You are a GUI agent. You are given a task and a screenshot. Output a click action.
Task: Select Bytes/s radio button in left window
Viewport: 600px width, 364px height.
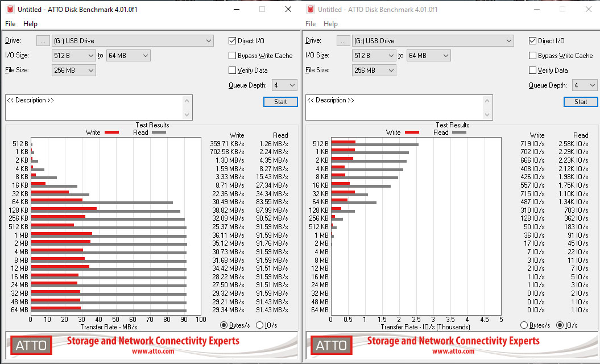coord(224,325)
